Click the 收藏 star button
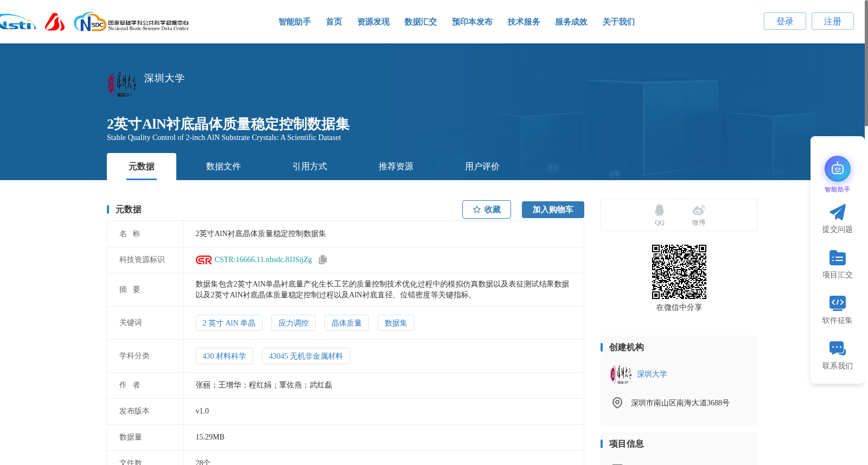The width and height of the screenshot is (868, 465). click(487, 209)
